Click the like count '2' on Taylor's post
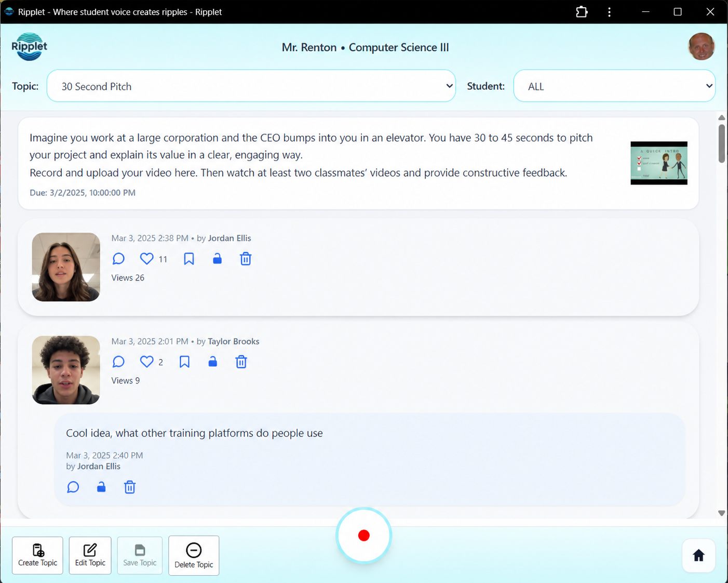This screenshot has width=728, height=583. [160, 362]
